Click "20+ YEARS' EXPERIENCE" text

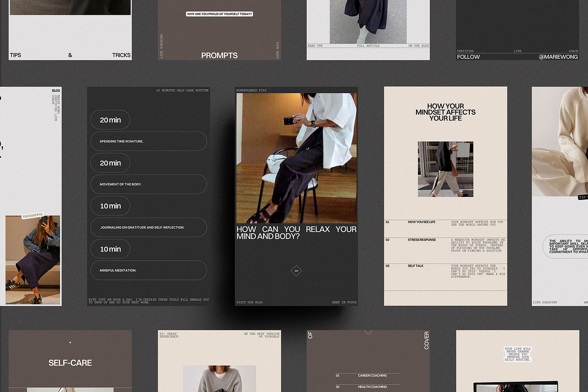click(x=170, y=335)
